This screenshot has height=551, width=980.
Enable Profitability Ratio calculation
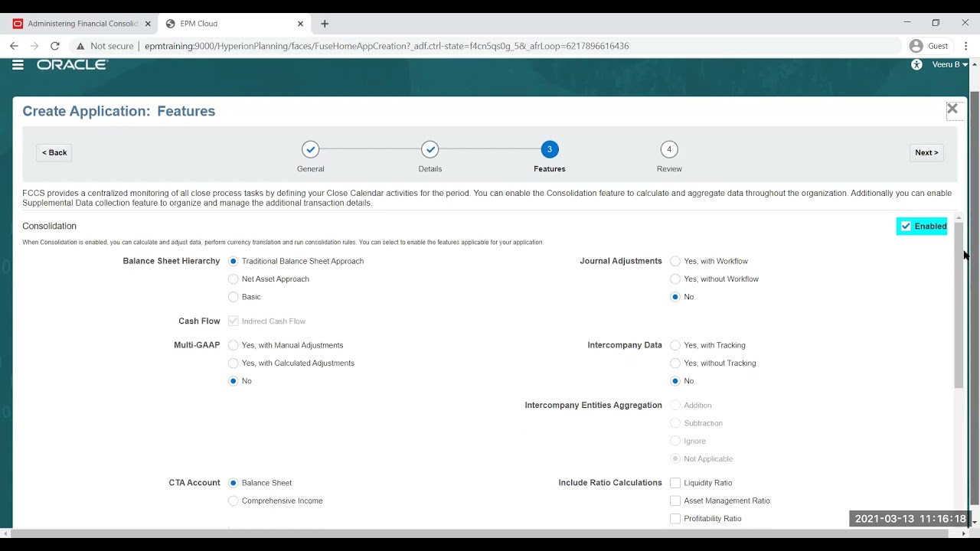pos(675,519)
